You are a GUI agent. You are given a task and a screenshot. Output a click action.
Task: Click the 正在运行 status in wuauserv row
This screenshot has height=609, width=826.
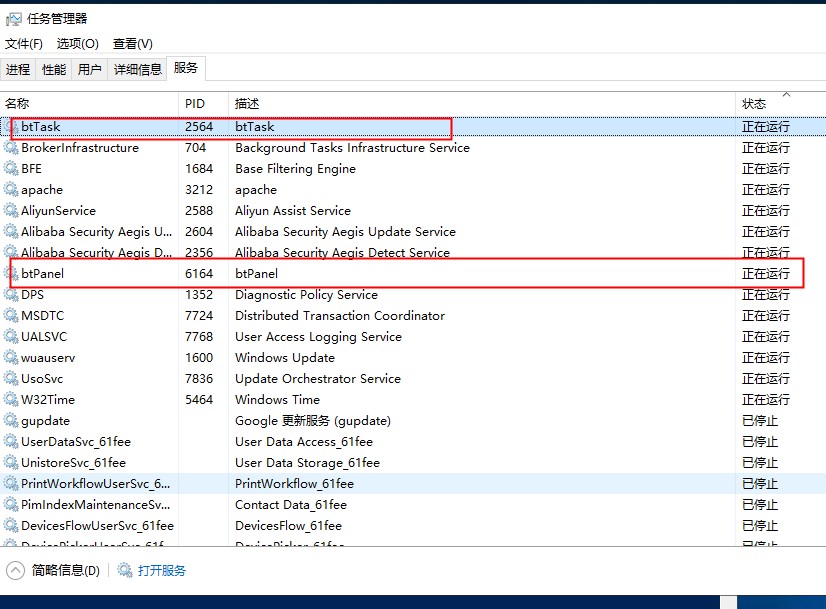(766, 358)
